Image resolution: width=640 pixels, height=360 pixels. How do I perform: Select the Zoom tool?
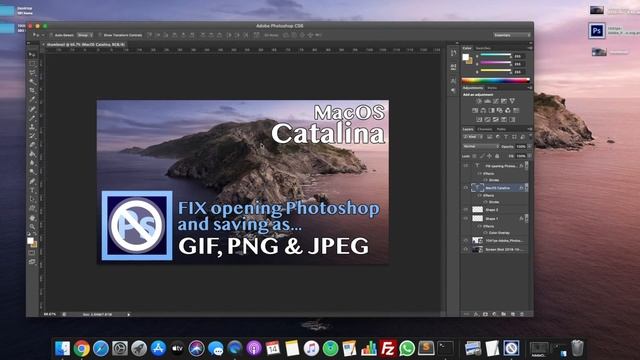coord(32,227)
